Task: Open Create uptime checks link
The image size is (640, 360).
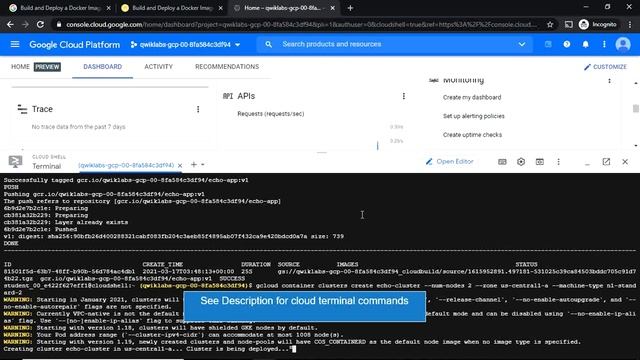Action: click(472, 135)
